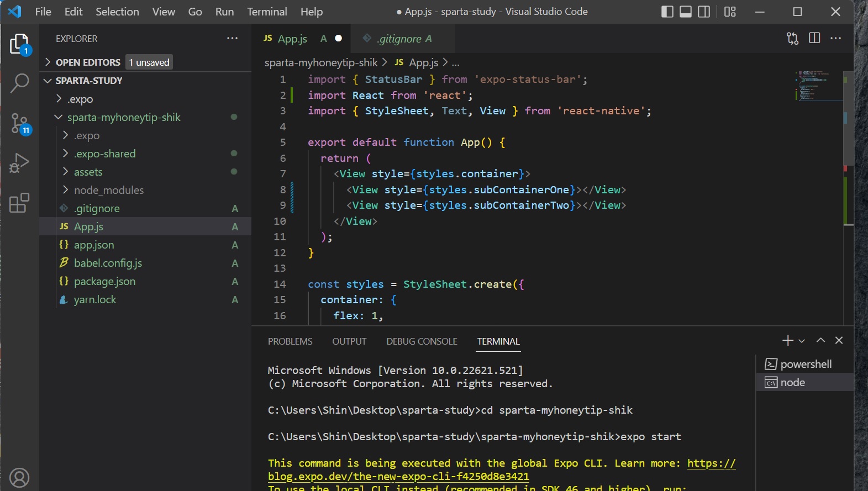Open the Run menu
The width and height of the screenshot is (868, 491).
[x=224, y=12]
